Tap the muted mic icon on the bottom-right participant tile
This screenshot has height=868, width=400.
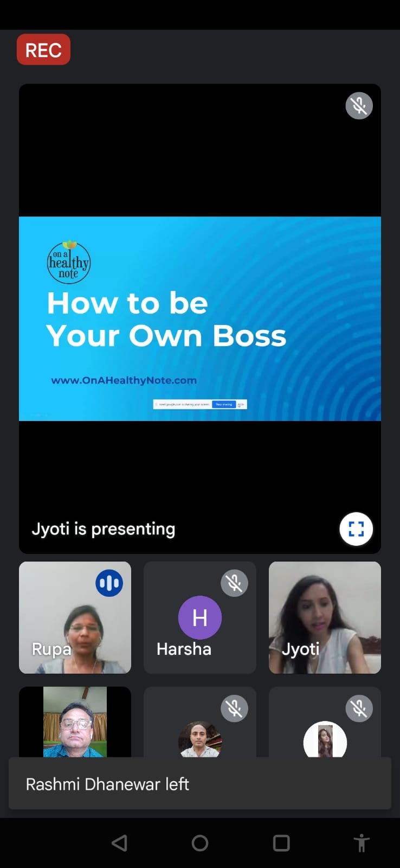click(x=359, y=709)
